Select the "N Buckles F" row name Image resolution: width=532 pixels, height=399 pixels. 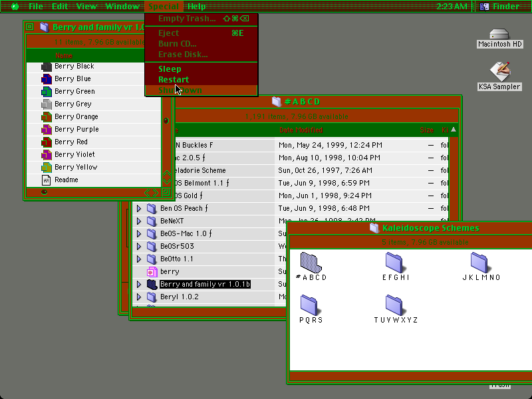point(194,145)
